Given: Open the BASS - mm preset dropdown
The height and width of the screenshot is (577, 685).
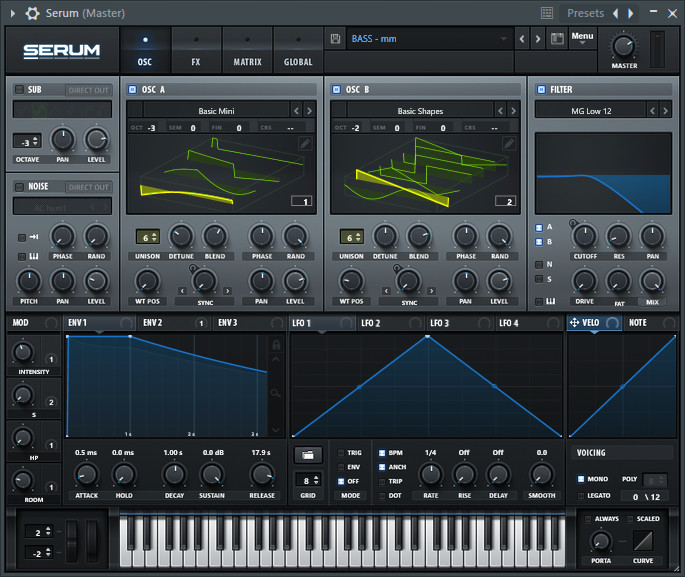Looking at the screenshot, I should (x=429, y=39).
